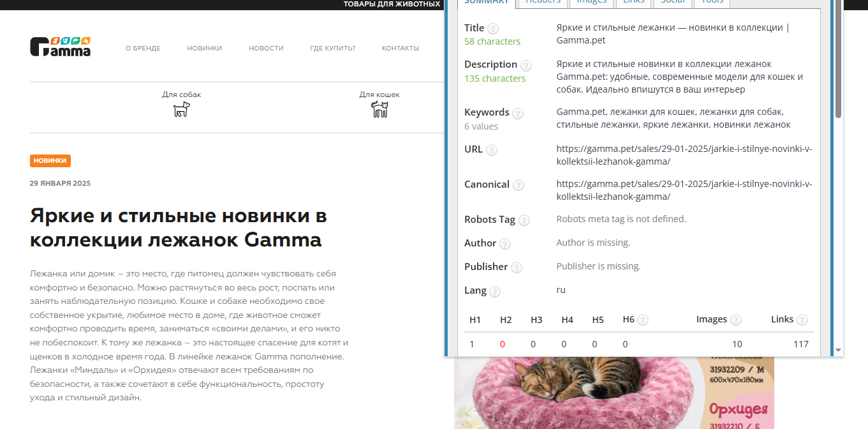The width and height of the screenshot is (868, 429).
Task: Click the '58 characters' title length text
Action: point(492,41)
